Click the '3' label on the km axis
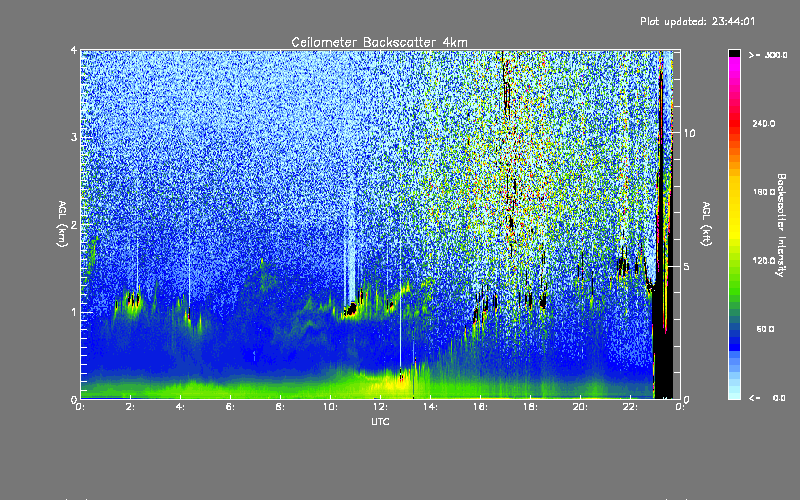 coord(74,137)
